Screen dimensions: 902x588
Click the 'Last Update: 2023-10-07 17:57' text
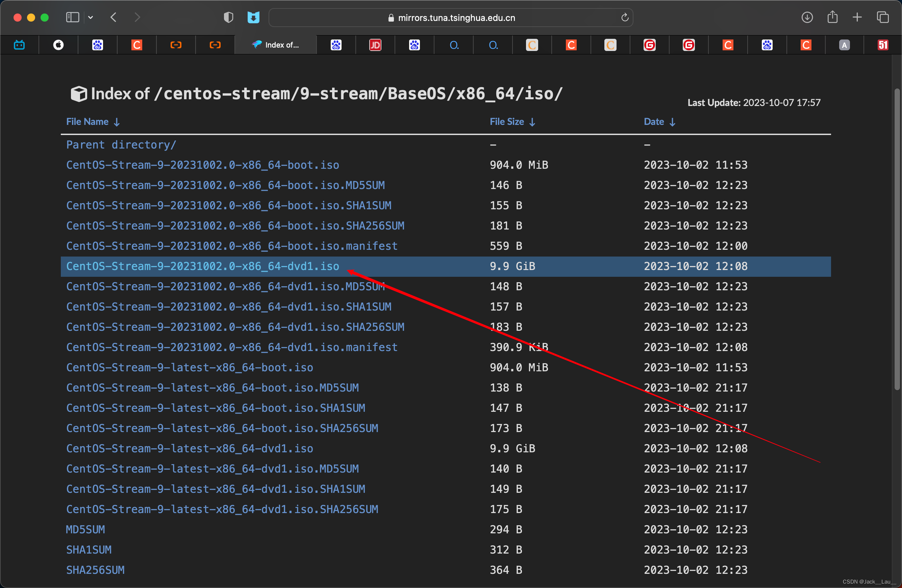[754, 103]
